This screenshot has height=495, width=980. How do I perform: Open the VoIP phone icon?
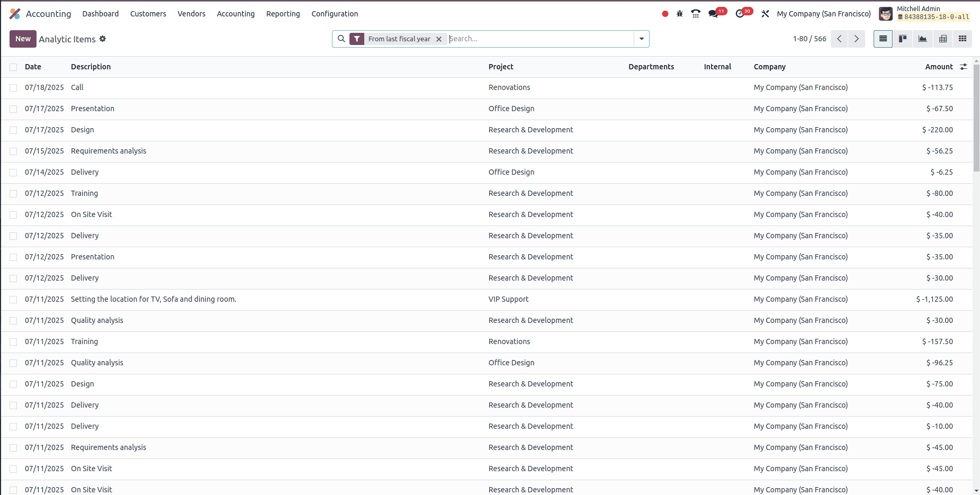pyautogui.click(x=696, y=14)
